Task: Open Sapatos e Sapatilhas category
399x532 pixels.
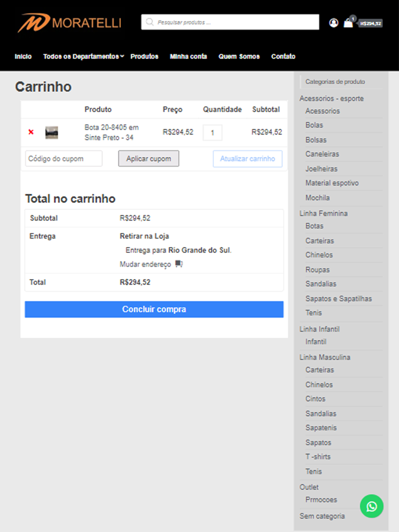Action: click(x=339, y=298)
